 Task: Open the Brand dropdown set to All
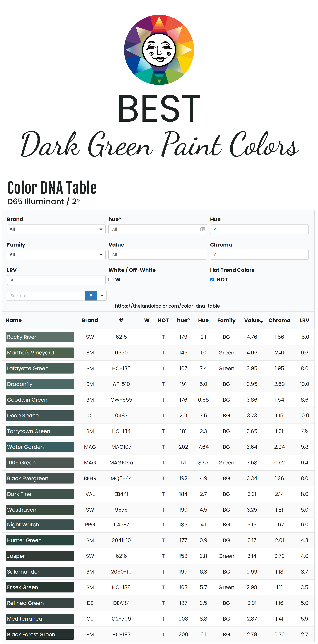click(56, 229)
